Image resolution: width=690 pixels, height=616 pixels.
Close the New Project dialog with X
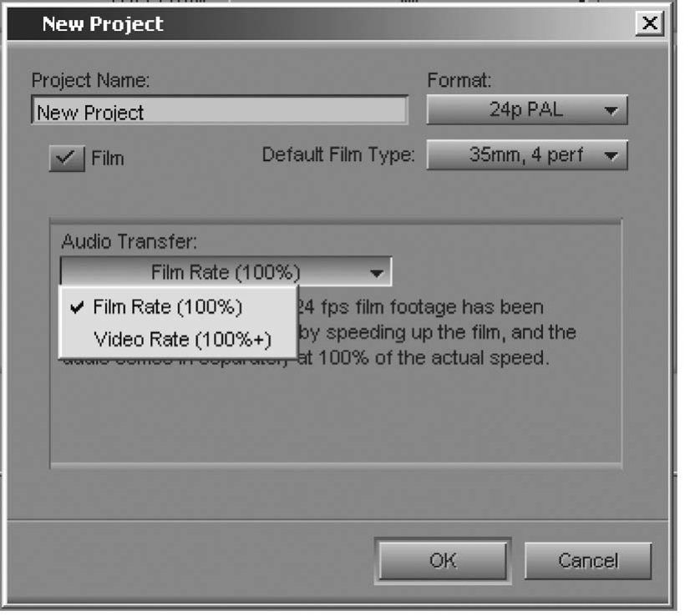(x=650, y=23)
